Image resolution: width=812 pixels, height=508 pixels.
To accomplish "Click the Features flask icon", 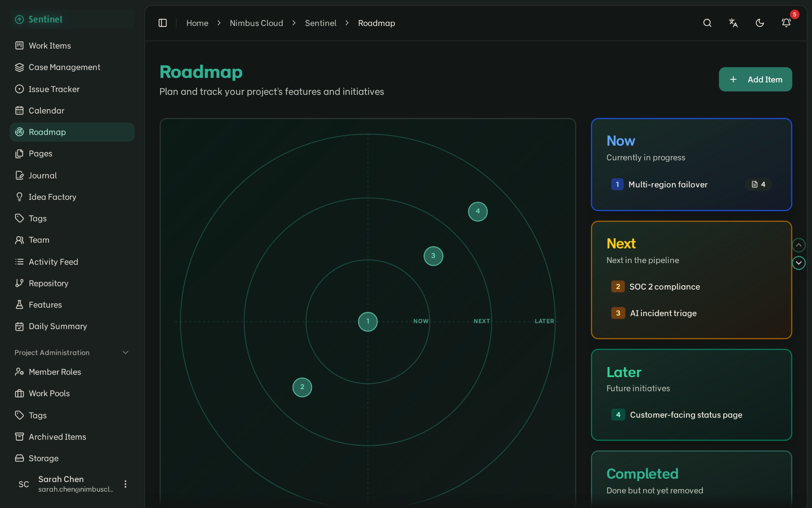I will pyautogui.click(x=19, y=304).
